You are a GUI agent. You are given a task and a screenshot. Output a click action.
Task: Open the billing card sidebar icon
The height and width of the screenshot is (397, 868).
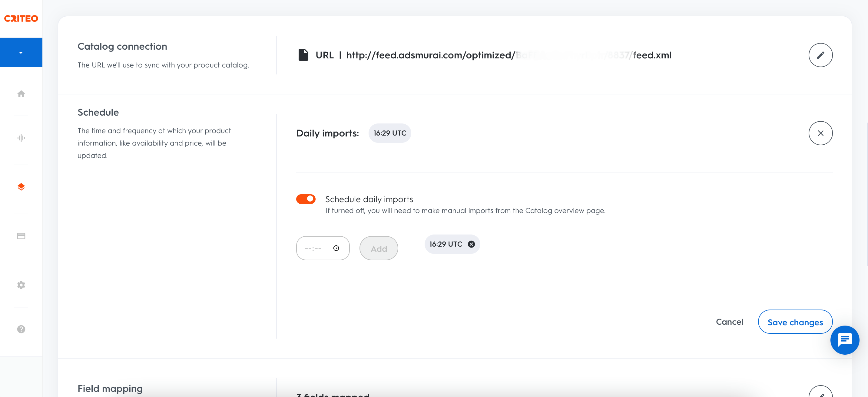click(21, 236)
